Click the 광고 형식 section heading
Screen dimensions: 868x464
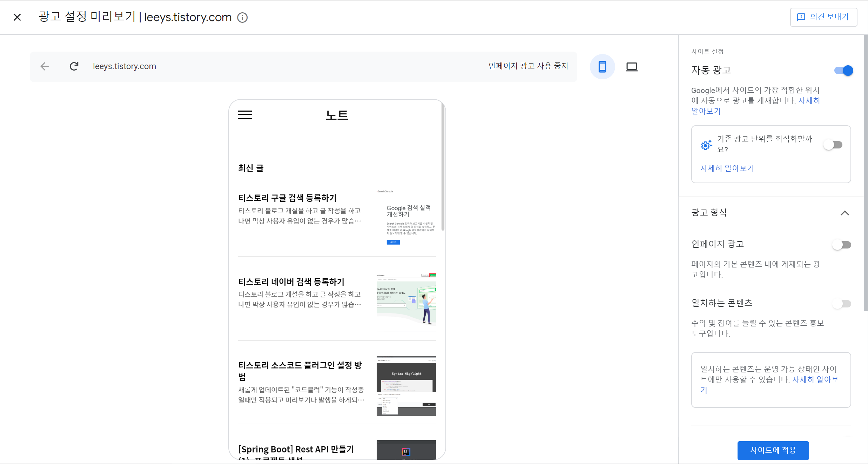709,212
